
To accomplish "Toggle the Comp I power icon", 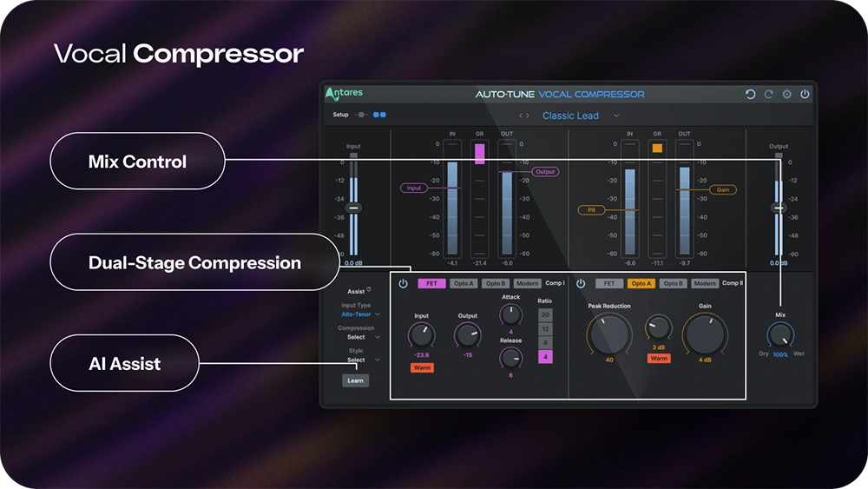I will coord(403,283).
